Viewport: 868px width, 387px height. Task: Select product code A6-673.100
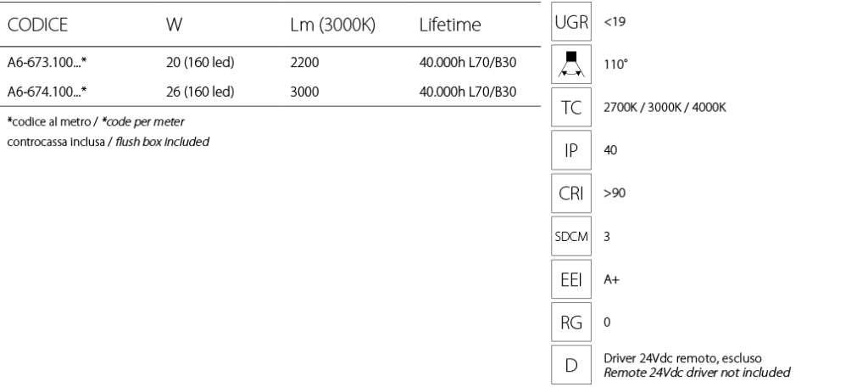pos(47,62)
